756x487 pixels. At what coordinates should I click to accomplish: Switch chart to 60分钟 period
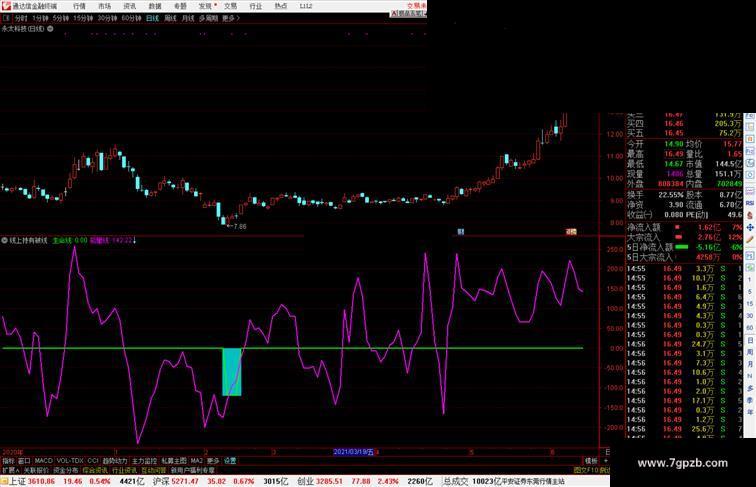(x=131, y=18)
